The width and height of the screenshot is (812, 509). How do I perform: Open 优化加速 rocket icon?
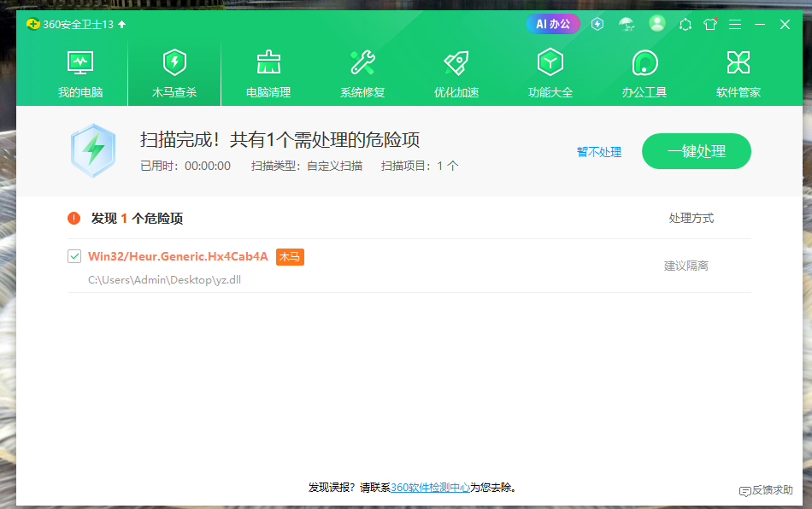456,73
